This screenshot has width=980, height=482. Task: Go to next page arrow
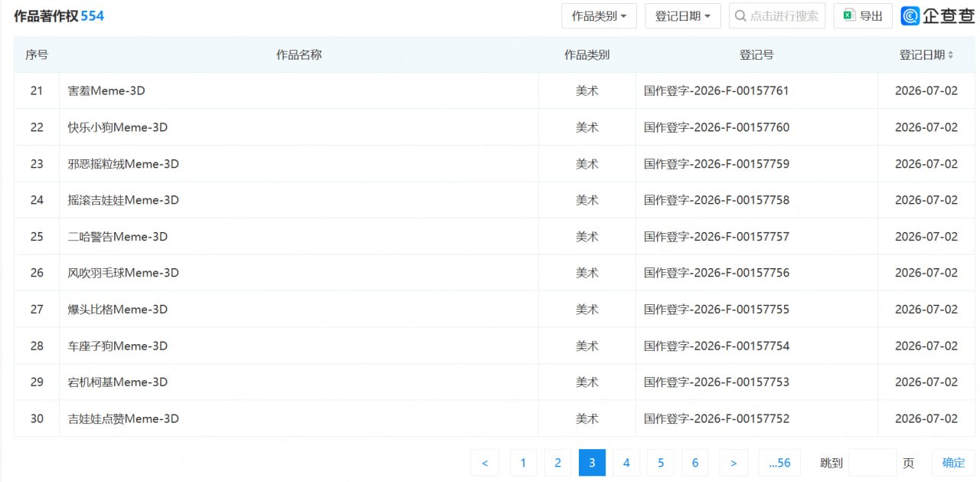coord(733,463)
